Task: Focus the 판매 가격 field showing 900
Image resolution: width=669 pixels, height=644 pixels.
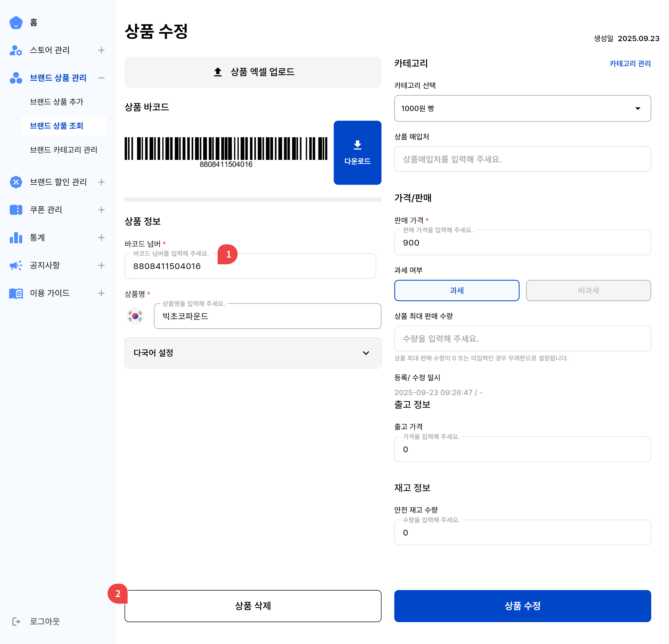Action: [522, 242]
